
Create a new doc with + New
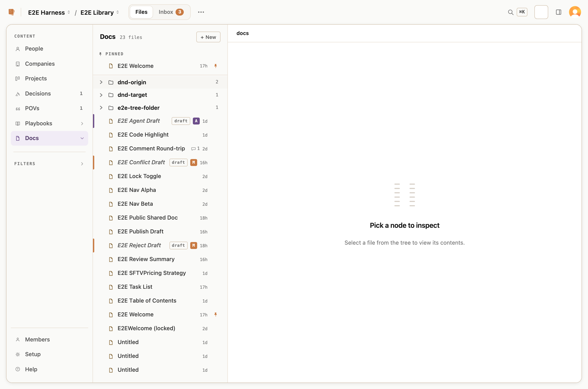click(x=208, y=37)
